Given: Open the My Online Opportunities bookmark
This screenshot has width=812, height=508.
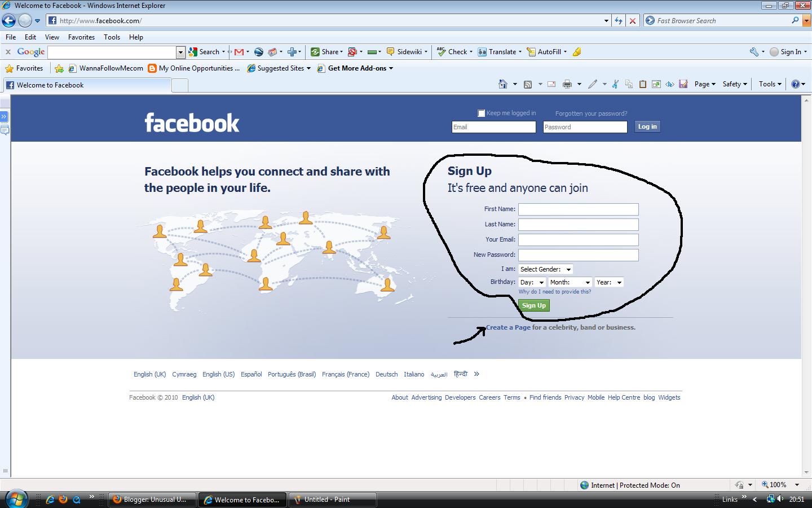Looking at the screenshot, I should [x=193, y=68].
